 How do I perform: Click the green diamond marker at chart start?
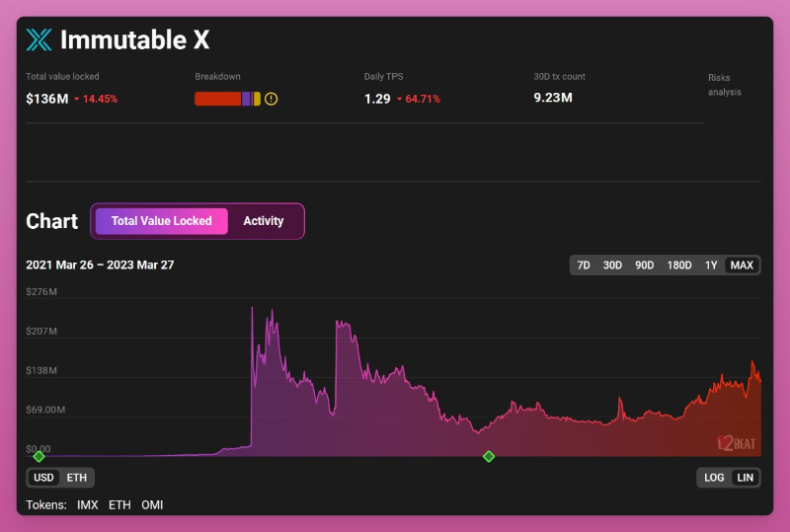point(39,456)
